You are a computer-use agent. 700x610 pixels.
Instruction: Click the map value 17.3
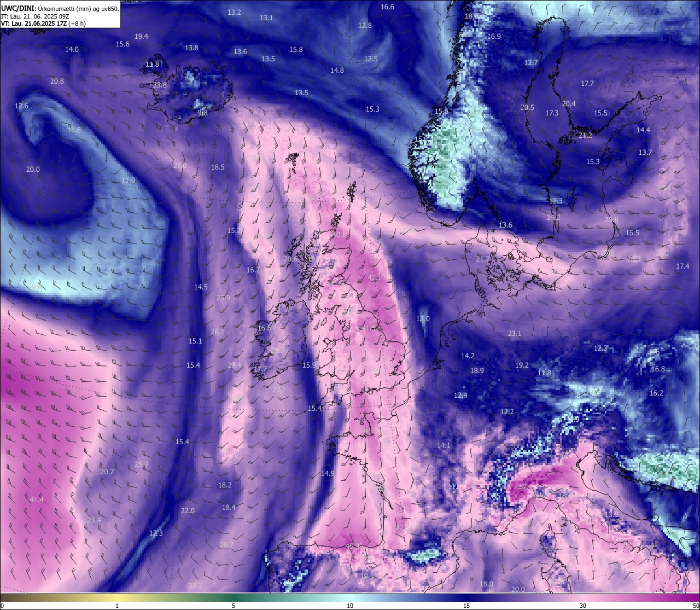[x=552, y=113]
